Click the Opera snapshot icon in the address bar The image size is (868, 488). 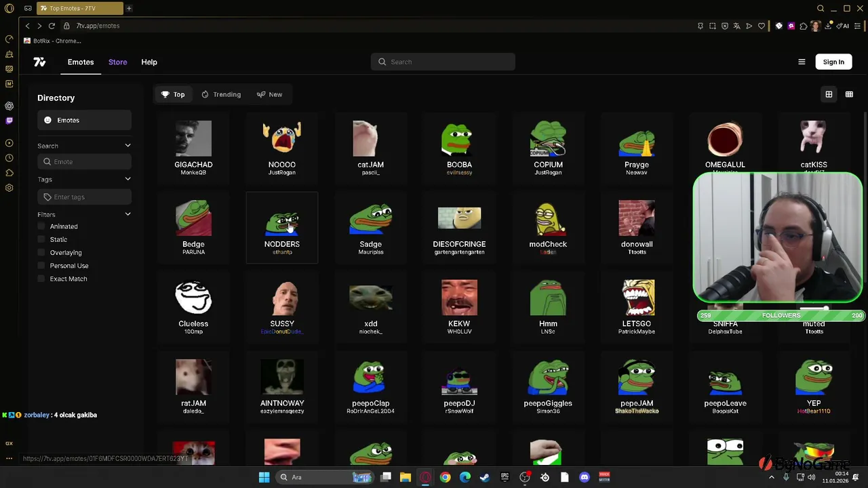[x=713, y=26]
